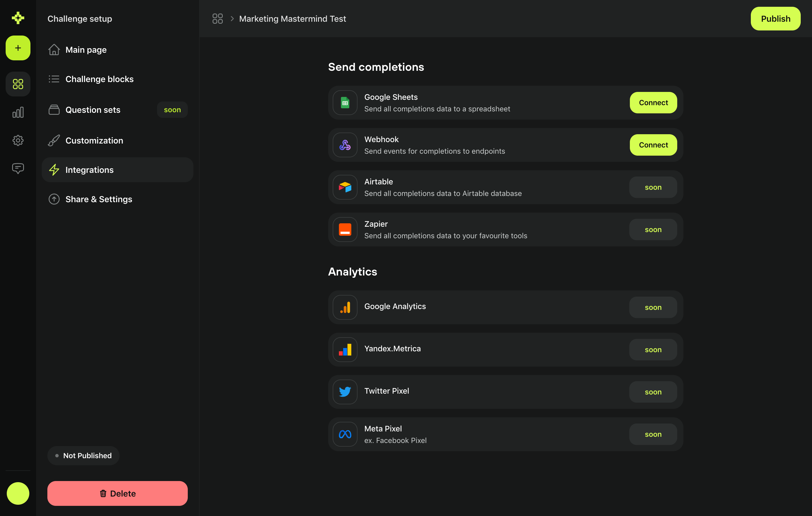Open the gear settings icon
The height and width of the screenshot is (516, 812).
[x=18, y=140]
